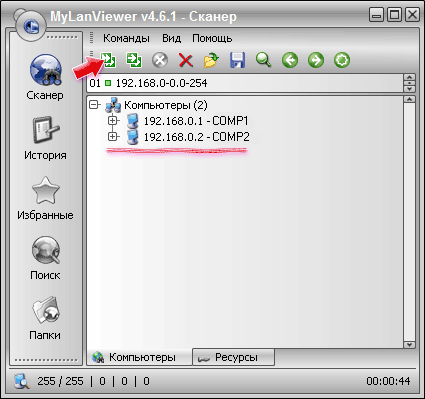The height and width of the screenshot is (399, 425).
Task: Select the 192.168.0-0.0-254 range entry
Action: [161, 83]
